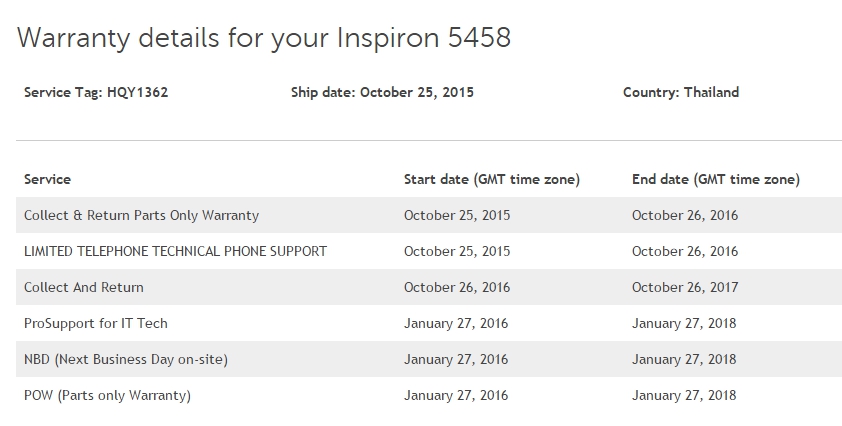Click the ProSupport for IT Tech start date
This screenshot has height=426, width=842.
coord(456,323)
